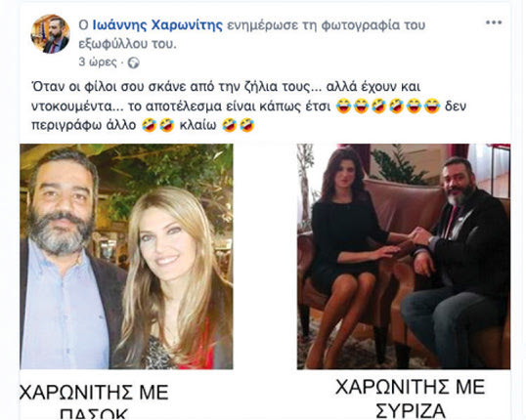This screenshot has height=420, width=526.
Task: Click the rolling-laugh emoji right after 'άλλο'
Action: [149, 125]
